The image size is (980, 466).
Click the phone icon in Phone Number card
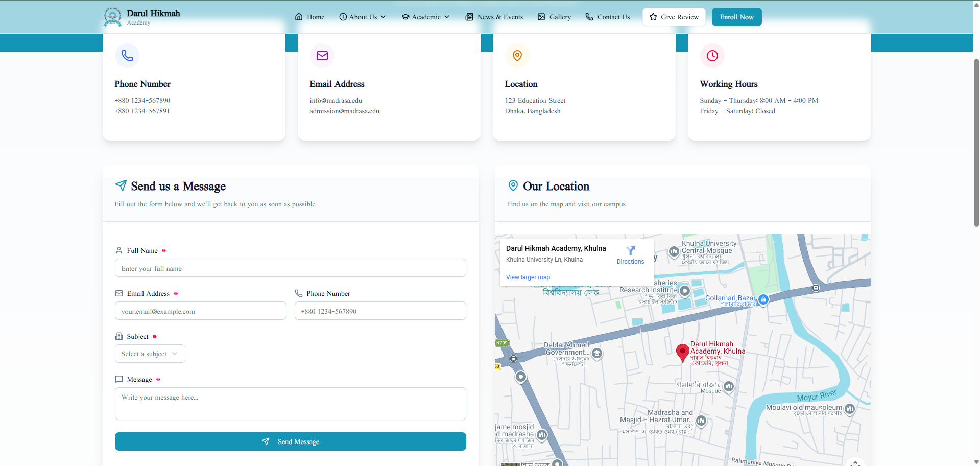click(127, 55)
